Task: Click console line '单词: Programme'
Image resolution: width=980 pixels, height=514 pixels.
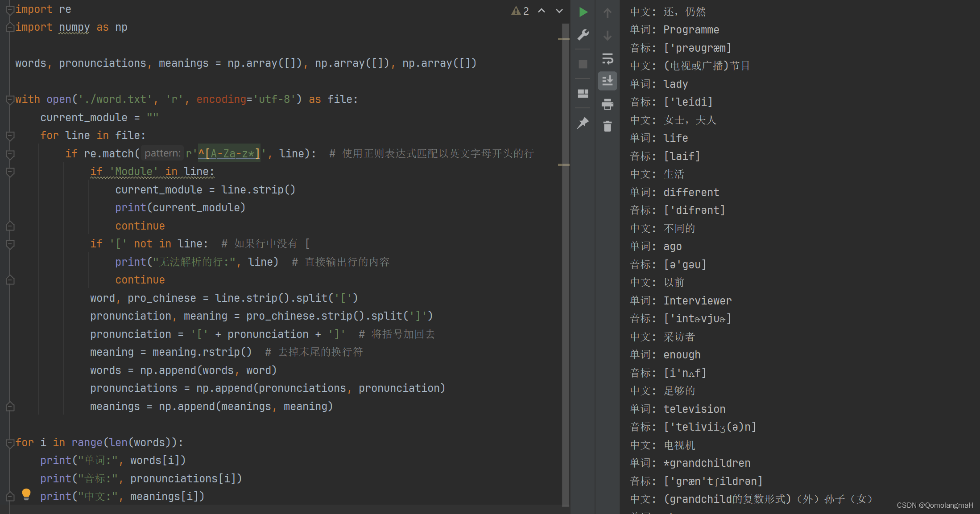Action: point(674,30)
